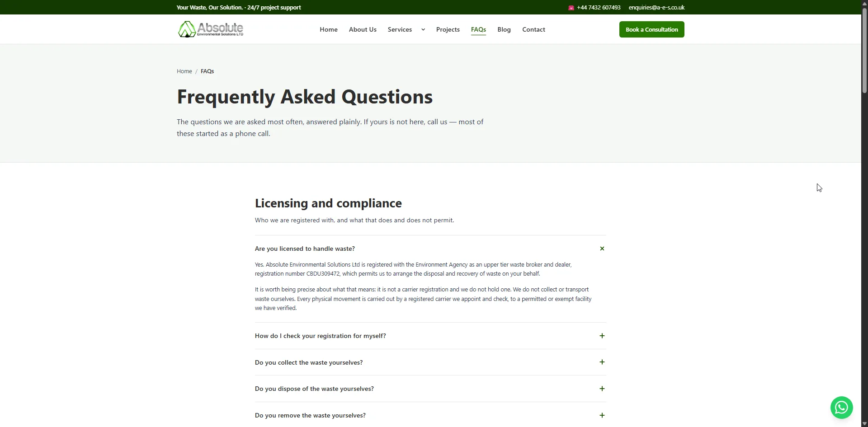Open the Services dropdown chevron

click(423, 30)
